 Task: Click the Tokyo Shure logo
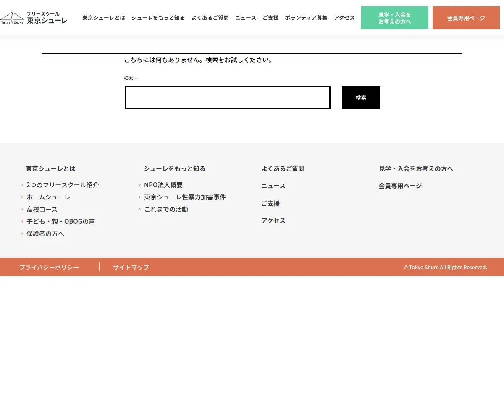click(x=34, y=18)
